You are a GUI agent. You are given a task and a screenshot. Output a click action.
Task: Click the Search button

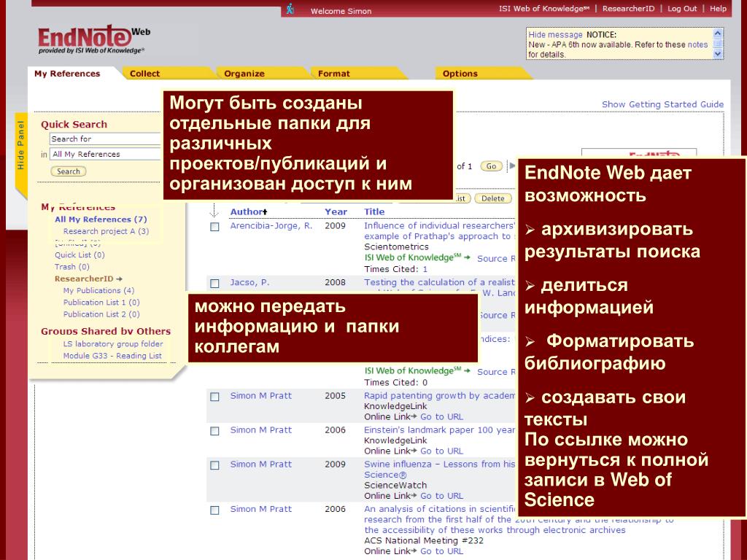pos(68,171)
